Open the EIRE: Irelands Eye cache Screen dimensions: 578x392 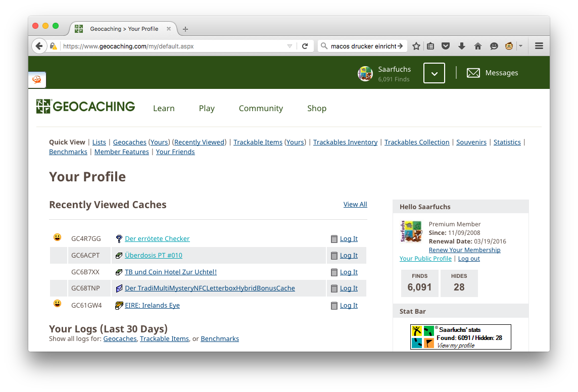click(152, 306)
